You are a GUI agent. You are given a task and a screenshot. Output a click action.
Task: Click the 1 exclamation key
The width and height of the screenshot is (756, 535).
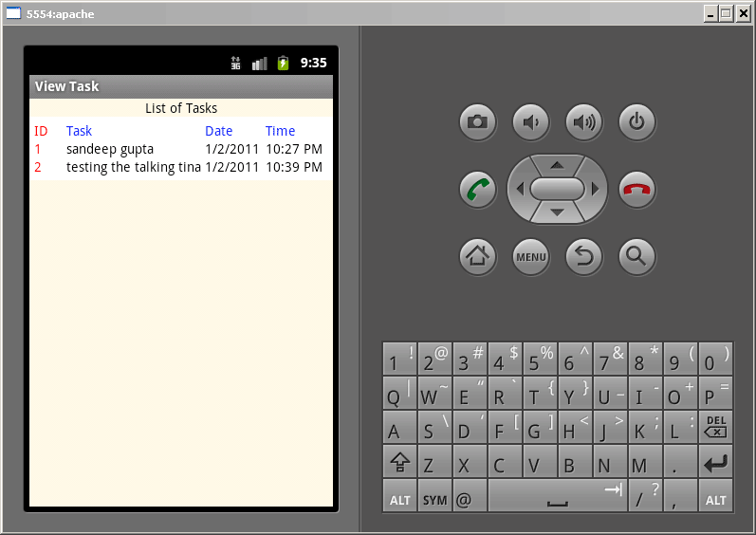click(x=399, y=359)
